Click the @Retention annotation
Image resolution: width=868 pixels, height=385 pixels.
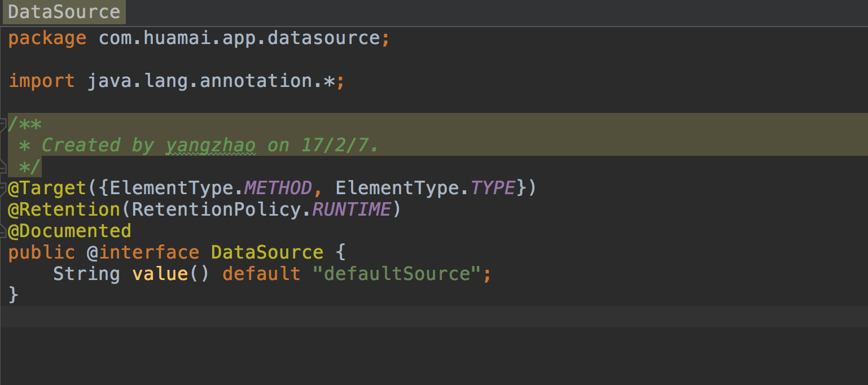click(x=64, y=209)
